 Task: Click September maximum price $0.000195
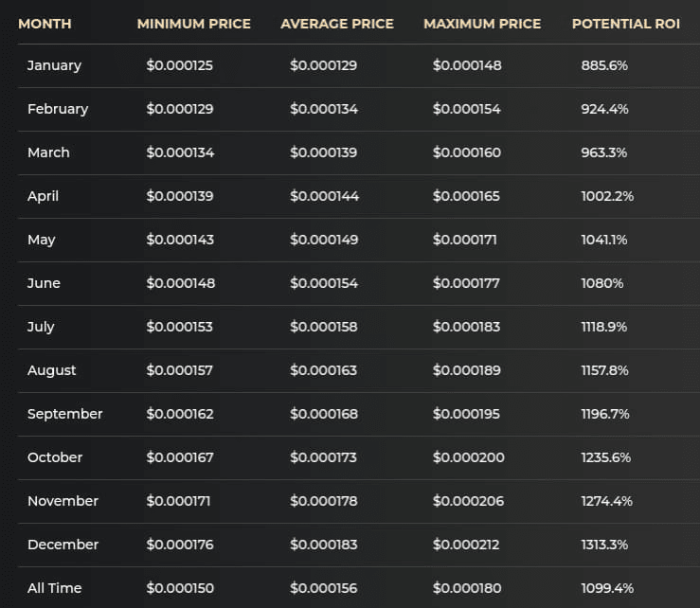(x=467, y=414)
